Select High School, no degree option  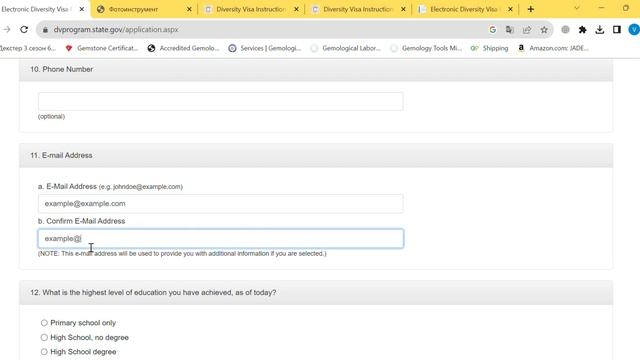click(x=44, y=337)
